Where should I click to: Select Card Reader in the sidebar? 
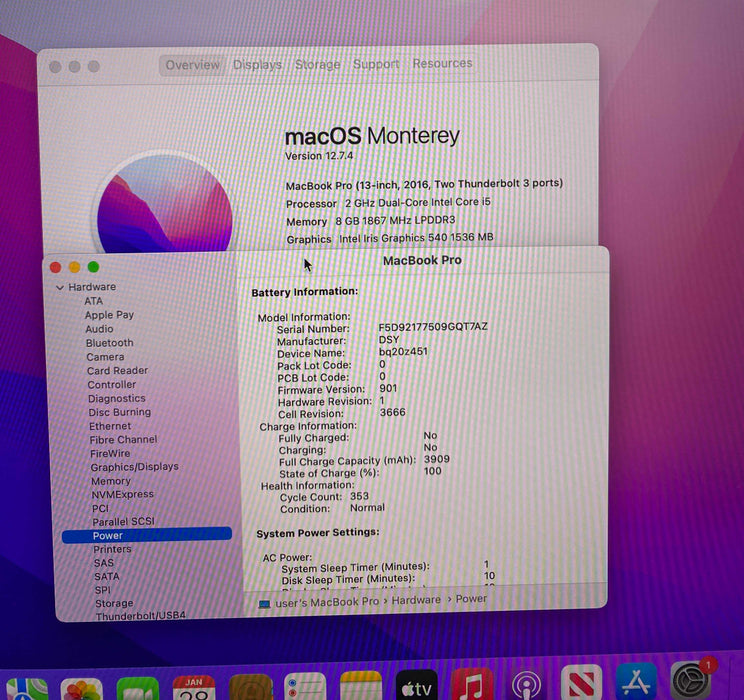click(117, 371)
